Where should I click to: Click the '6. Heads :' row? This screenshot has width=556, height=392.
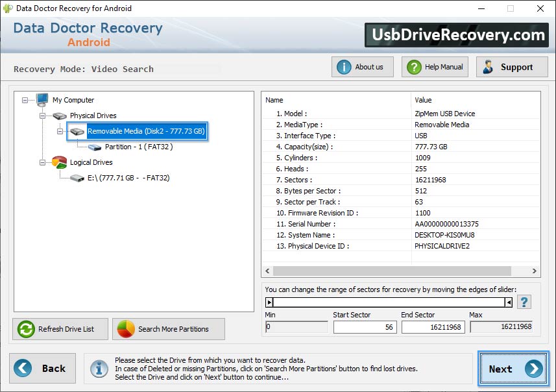(401, 169)
